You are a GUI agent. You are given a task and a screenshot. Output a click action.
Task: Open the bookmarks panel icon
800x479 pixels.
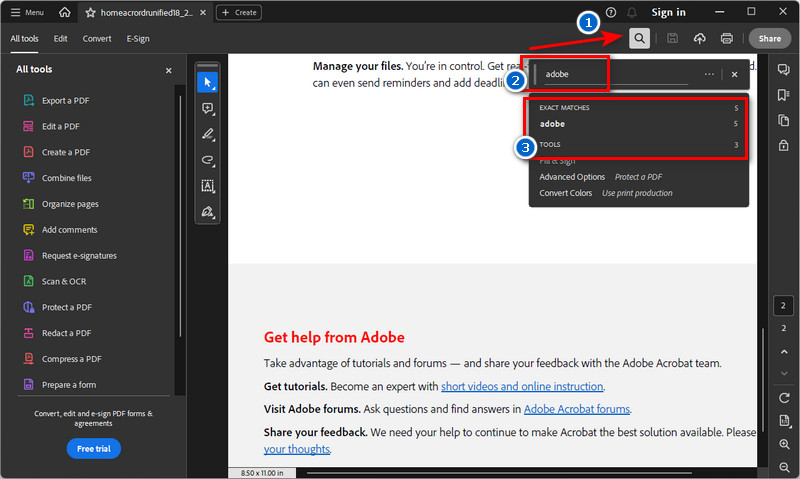(784, 95)
